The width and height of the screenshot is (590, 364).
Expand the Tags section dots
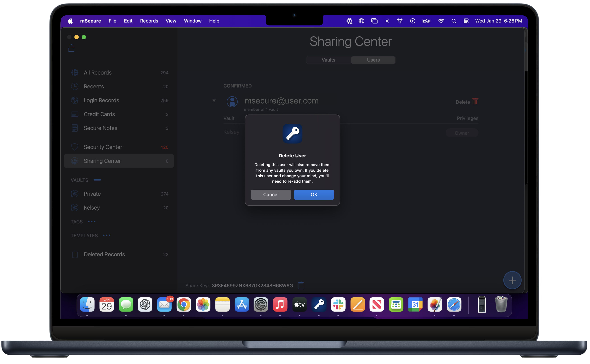(92, 222)
